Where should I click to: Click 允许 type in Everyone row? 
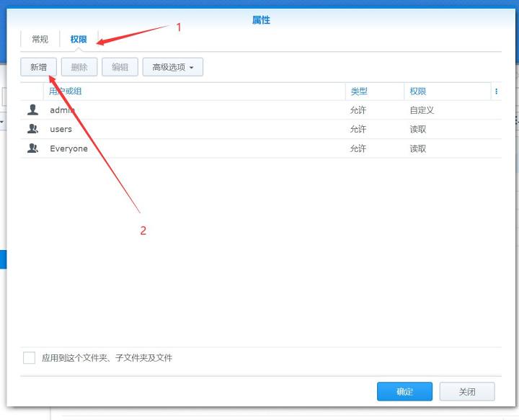[358, 149]
